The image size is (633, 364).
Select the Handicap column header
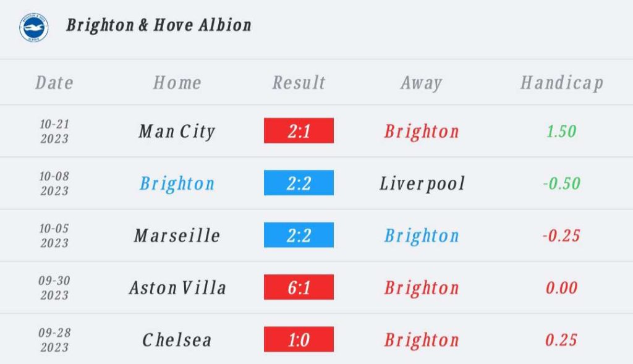[561, 83]
